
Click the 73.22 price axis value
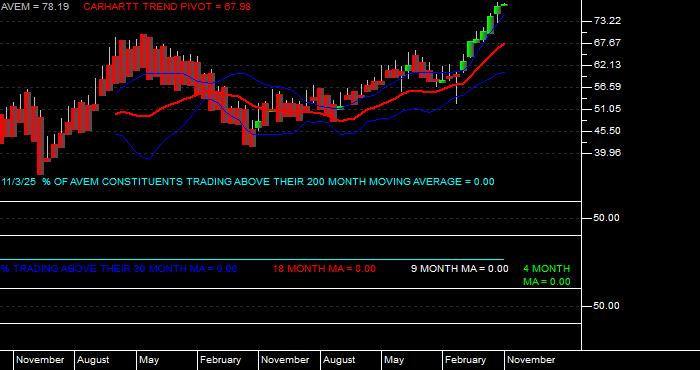point(608,21)
